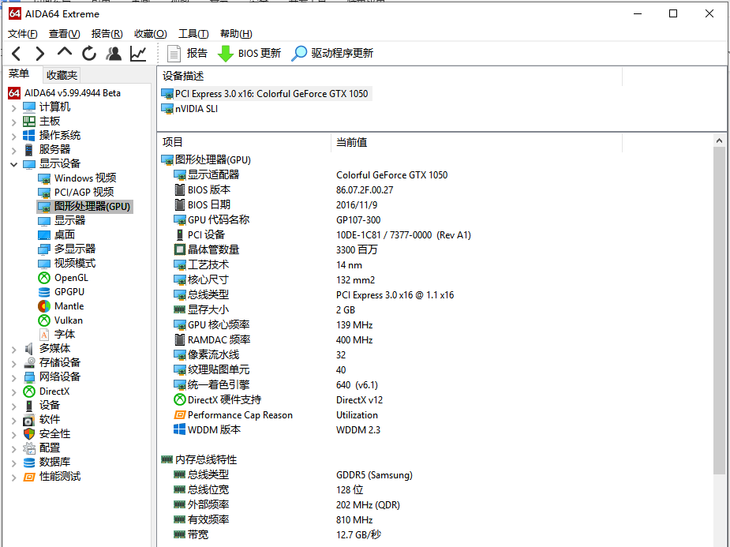Click the 服务器 server icon in tree
Screen dimensions: 730x547
click(x=29, y=150)
